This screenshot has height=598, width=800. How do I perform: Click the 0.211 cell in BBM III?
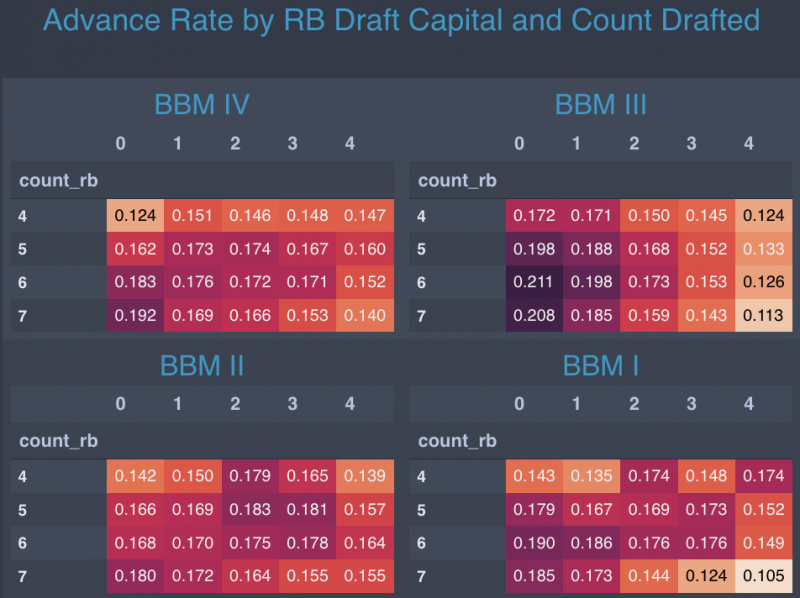click(535, 283)
